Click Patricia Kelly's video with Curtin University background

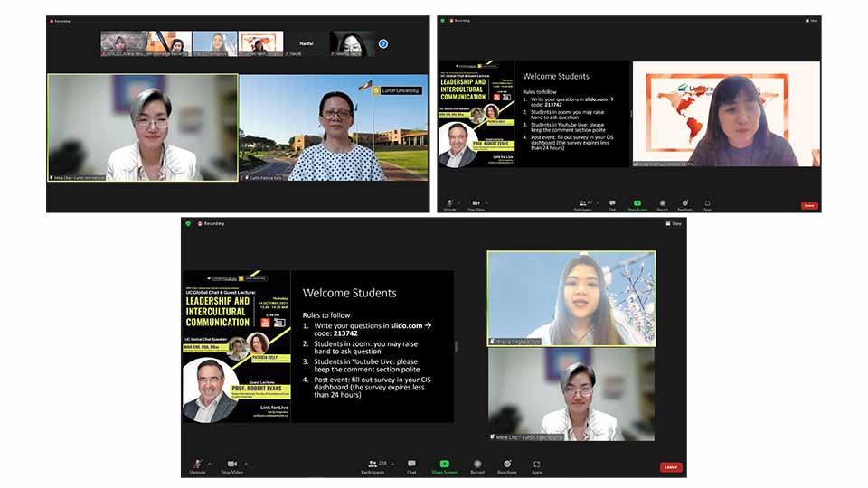pyautogui.click(x=334, y=127)
